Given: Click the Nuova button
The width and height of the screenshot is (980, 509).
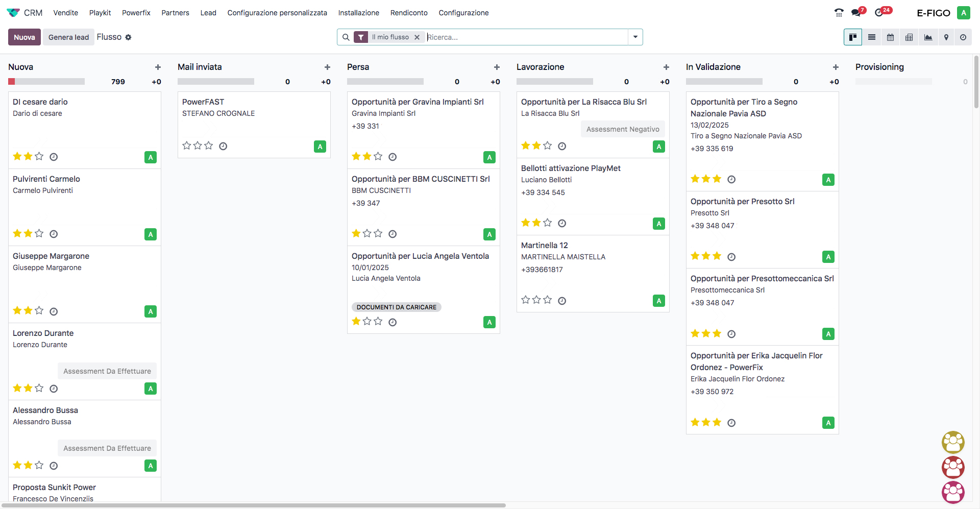Looking at the screenshot, I should pos(24,37).
